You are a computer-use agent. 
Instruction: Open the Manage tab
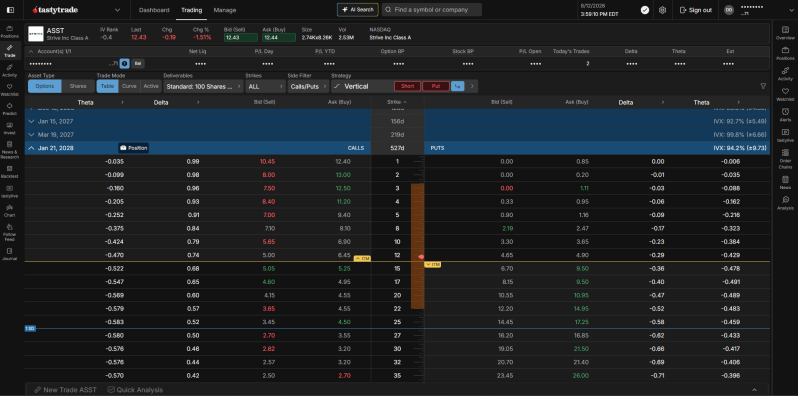(x=225, y=10)
